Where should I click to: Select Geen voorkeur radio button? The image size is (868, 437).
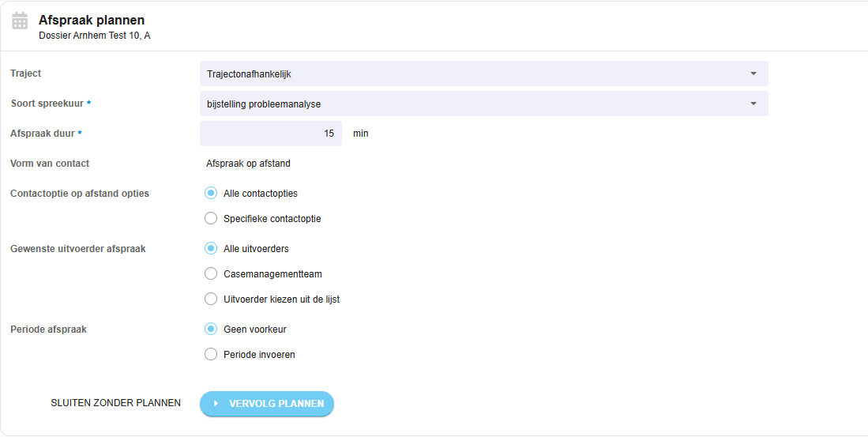(211, 329)
